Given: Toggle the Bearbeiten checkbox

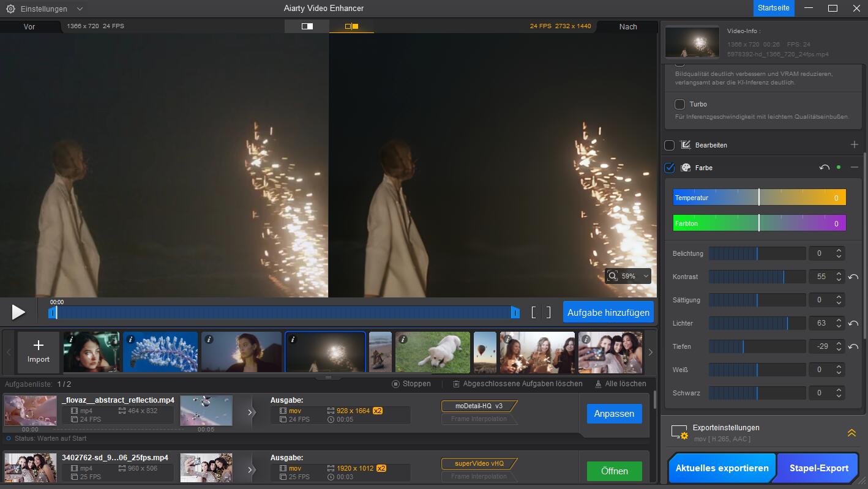Looking at the screenshot, I should pyautogui.click(x=670, y=145).
